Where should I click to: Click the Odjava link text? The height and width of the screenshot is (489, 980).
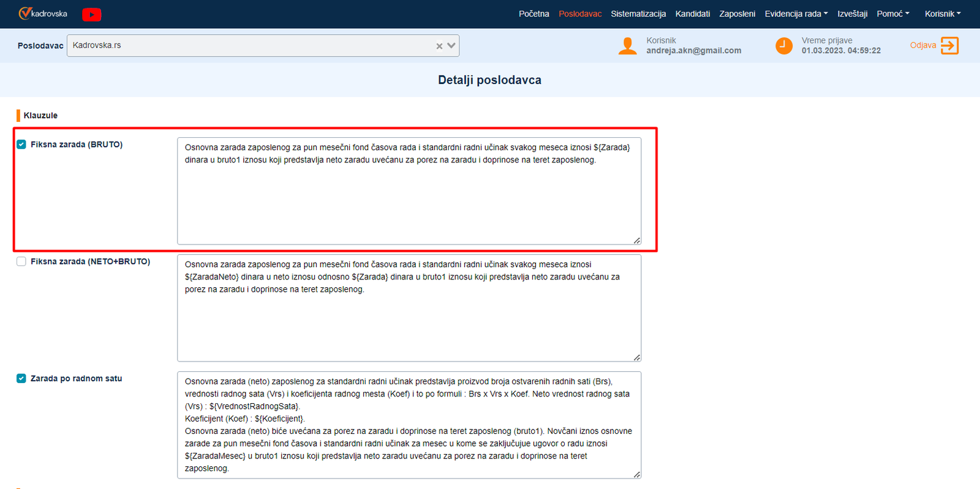[x=922, y=45]
